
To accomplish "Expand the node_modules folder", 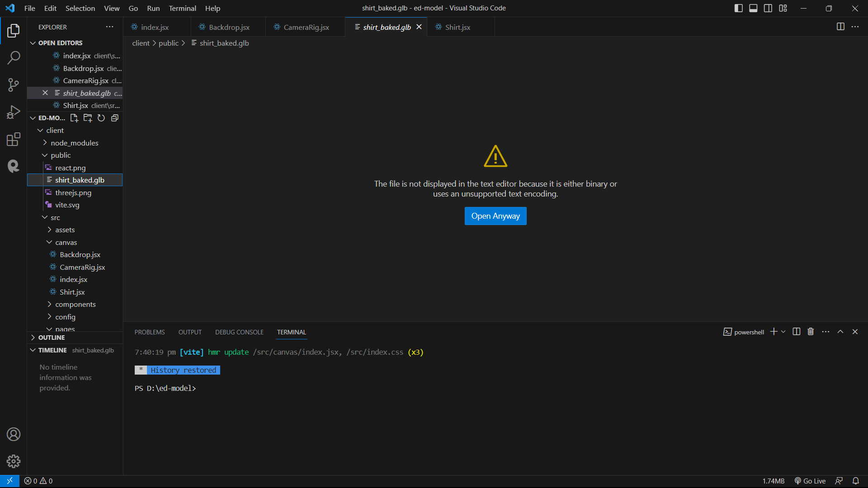I will click(x=75, y=143).
